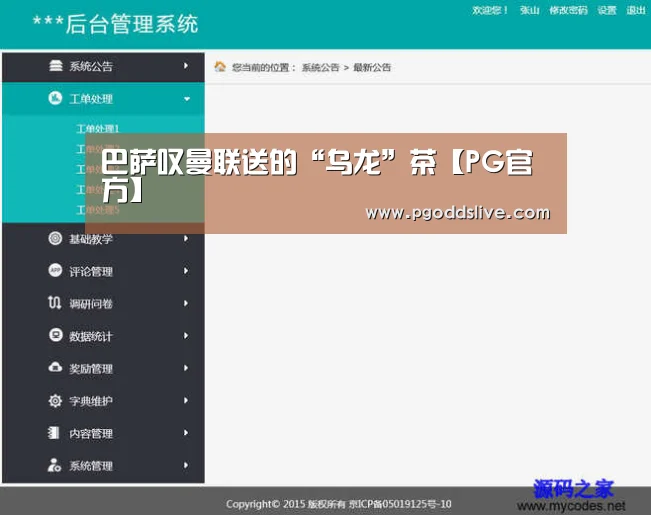
Task: Click the gear icon beside 字典维护
Action: tap(55, 400)
